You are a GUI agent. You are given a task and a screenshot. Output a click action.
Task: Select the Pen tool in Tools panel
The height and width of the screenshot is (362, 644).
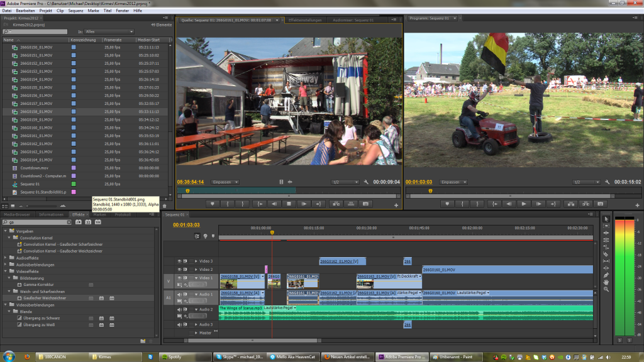coord(606,275)
